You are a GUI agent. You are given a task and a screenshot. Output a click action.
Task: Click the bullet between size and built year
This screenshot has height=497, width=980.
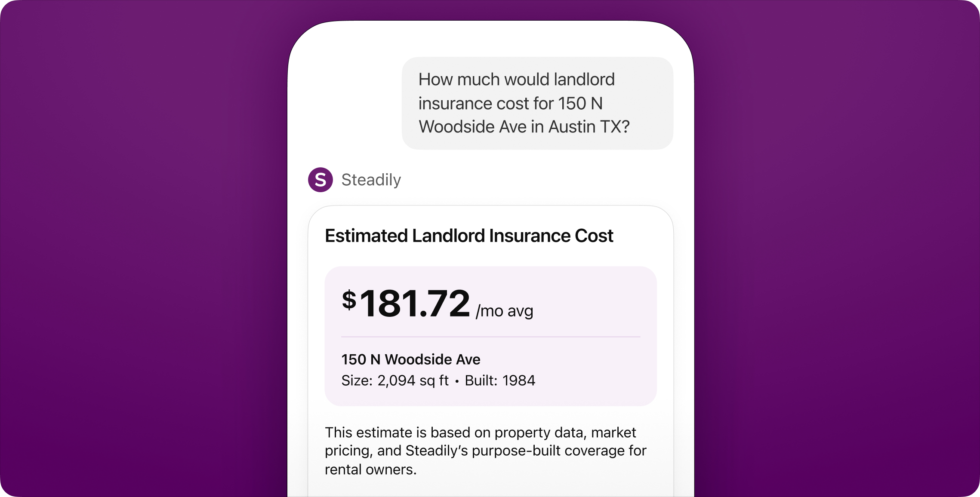click(x=456, y=381)
